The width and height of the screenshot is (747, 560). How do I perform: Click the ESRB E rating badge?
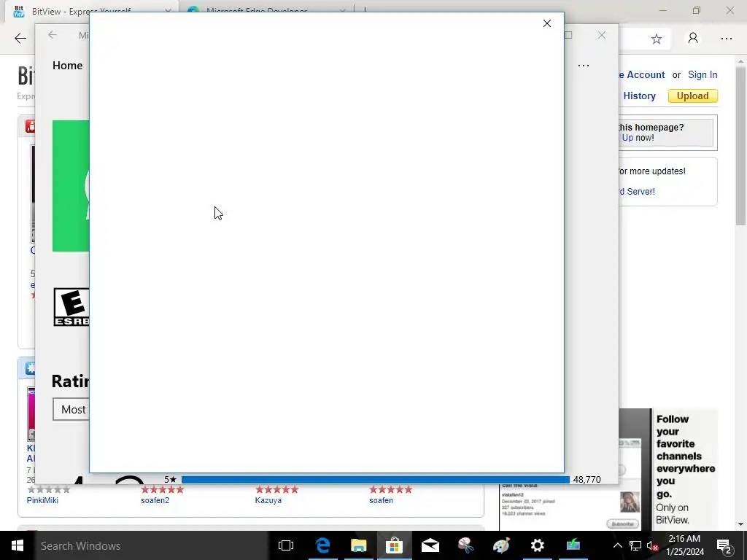click(x=71, y=307)
